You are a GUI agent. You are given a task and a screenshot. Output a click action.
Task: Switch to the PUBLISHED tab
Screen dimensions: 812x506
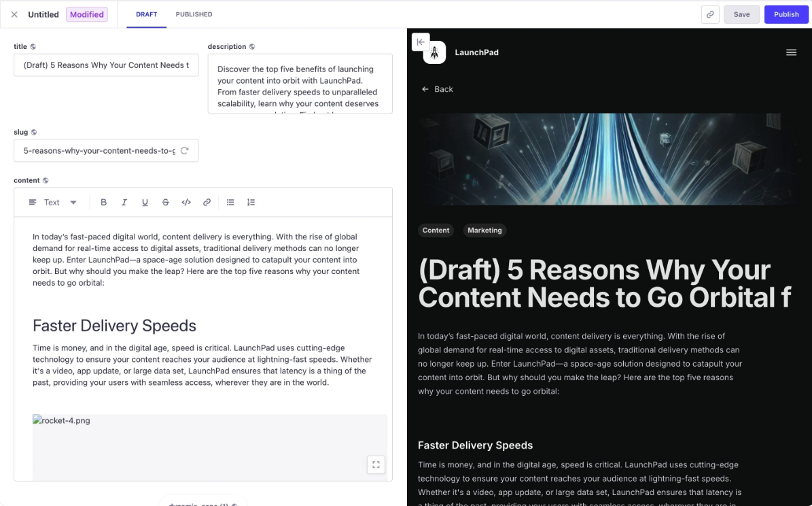194,14
